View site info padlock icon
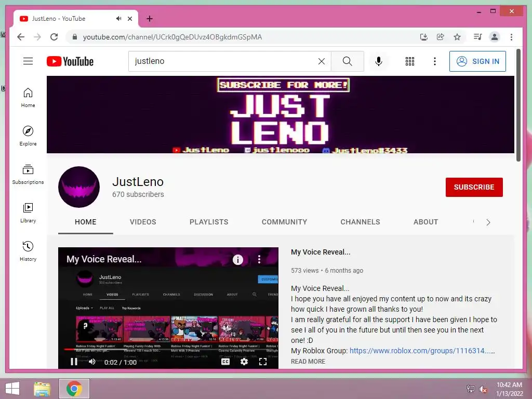532x399 pixels. click(x=75, y=37)
